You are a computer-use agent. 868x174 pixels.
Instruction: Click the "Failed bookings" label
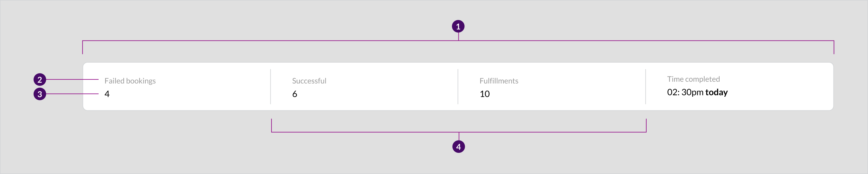pos(130,81)
